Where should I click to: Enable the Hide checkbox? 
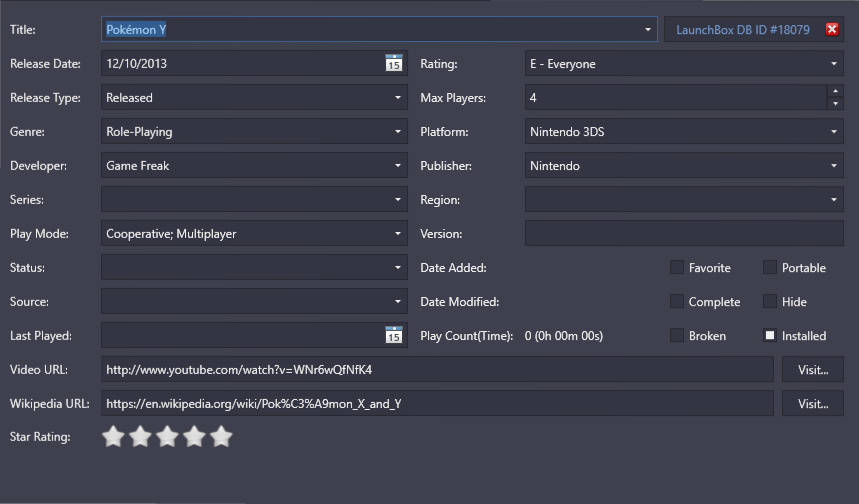770,301
